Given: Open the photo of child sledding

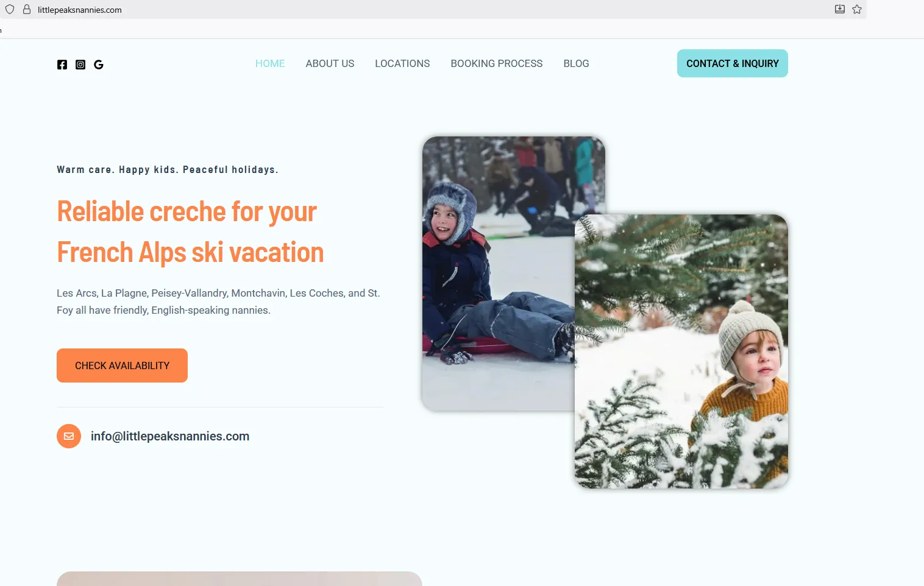Looking at the screenshot, I should coord(498,273).
